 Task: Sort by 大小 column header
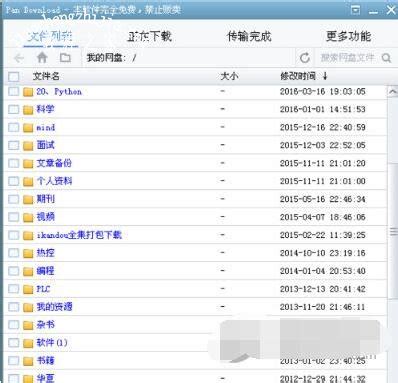point(229,76)
